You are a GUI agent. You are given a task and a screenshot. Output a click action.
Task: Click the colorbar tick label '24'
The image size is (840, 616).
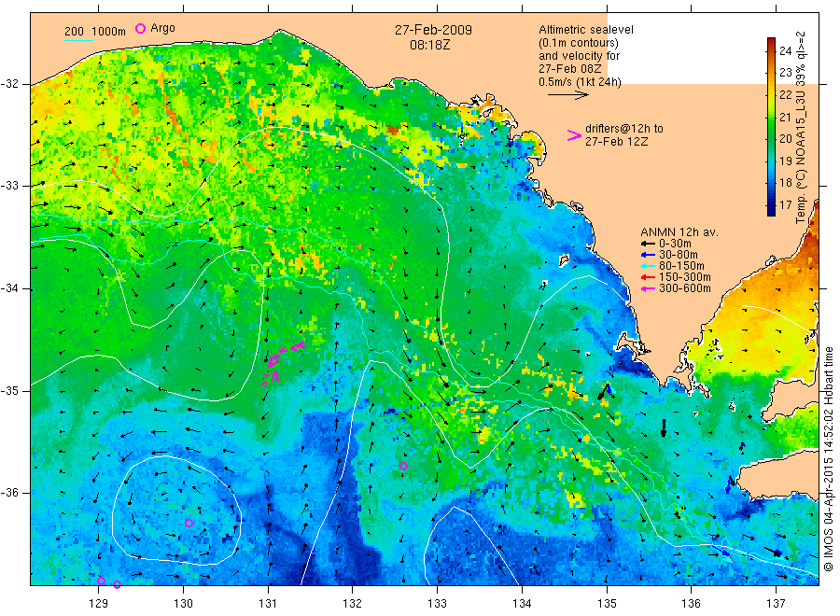click(785, 51)
